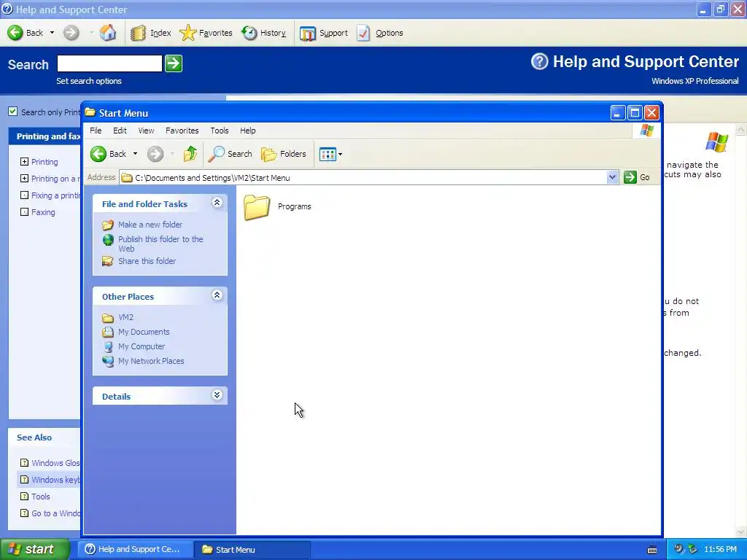Open My Network Places link
Screen dimensions: 747x560
click(151, 361)
